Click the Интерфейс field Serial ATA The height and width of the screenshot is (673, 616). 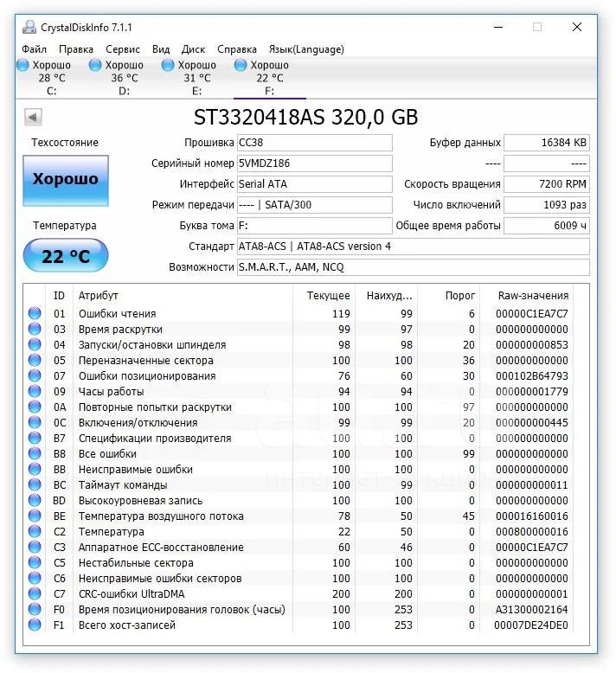click(x=315, y=184)
